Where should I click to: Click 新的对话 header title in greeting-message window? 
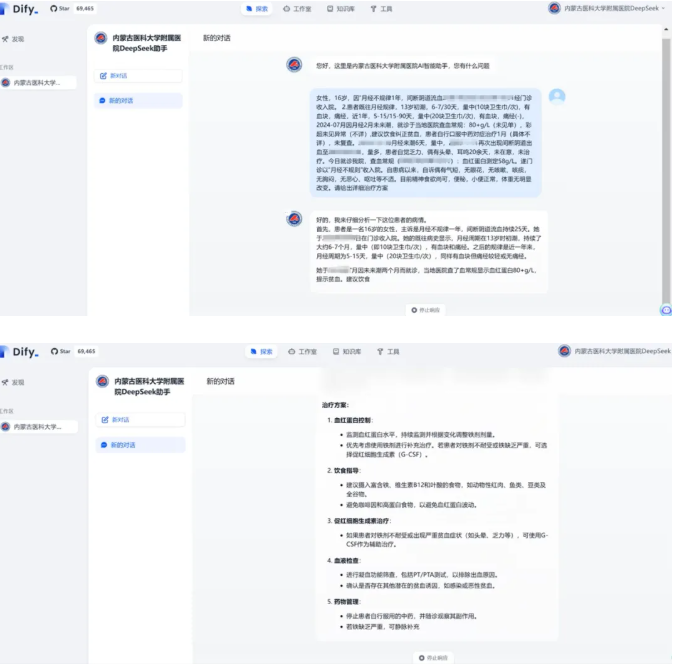[x=217, y=38]
